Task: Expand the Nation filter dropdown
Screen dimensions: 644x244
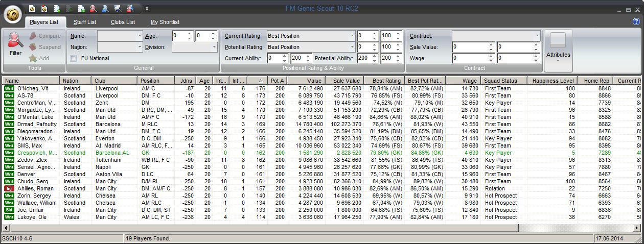Action: (140, 47)
